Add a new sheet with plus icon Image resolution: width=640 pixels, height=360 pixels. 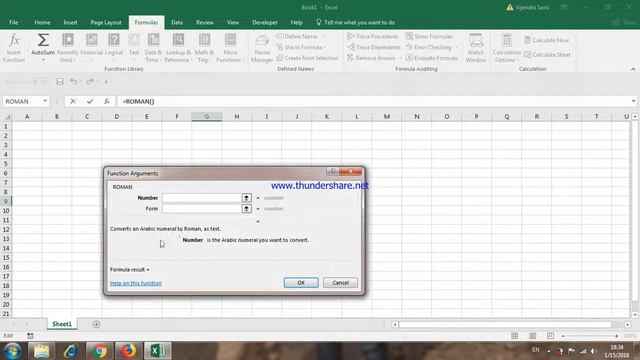(x=96, y=324)
